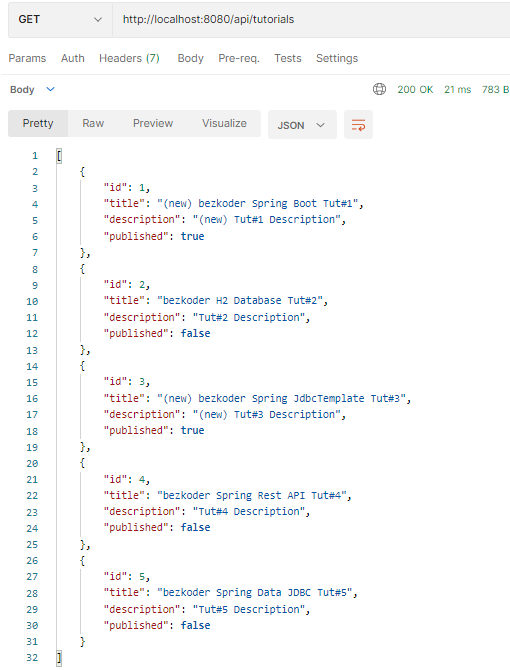Select the Raw view
Screen dimensions: 510x670
[93, 123]
